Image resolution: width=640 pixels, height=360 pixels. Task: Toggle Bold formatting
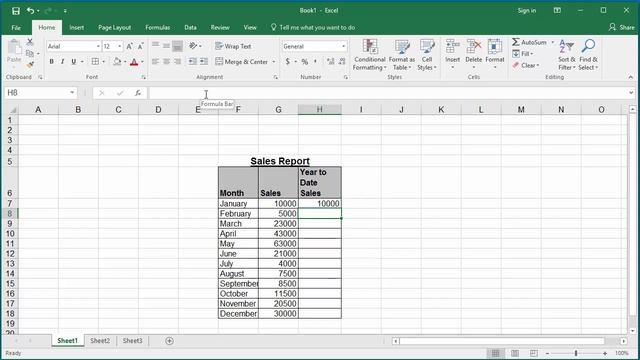(51, 62)
